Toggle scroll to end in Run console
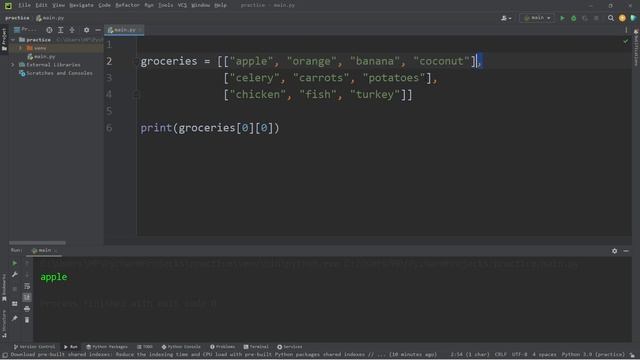The image size is (640, 360). (x=27, y=297)
